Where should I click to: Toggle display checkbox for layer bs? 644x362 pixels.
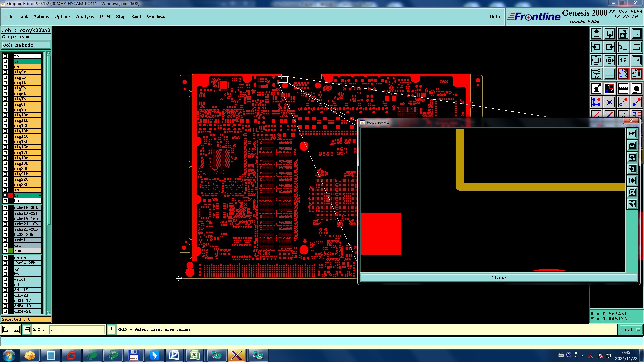click(x=5, y=195)
